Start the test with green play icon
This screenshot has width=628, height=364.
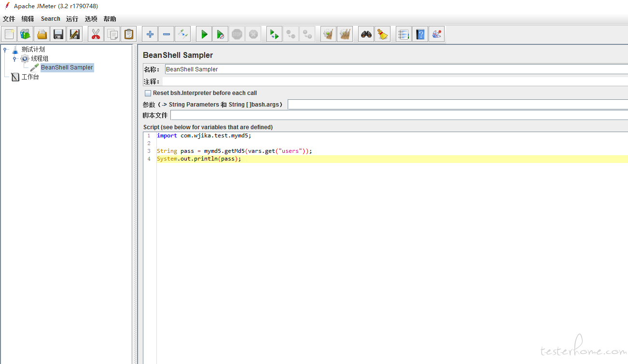pos(204,34)
